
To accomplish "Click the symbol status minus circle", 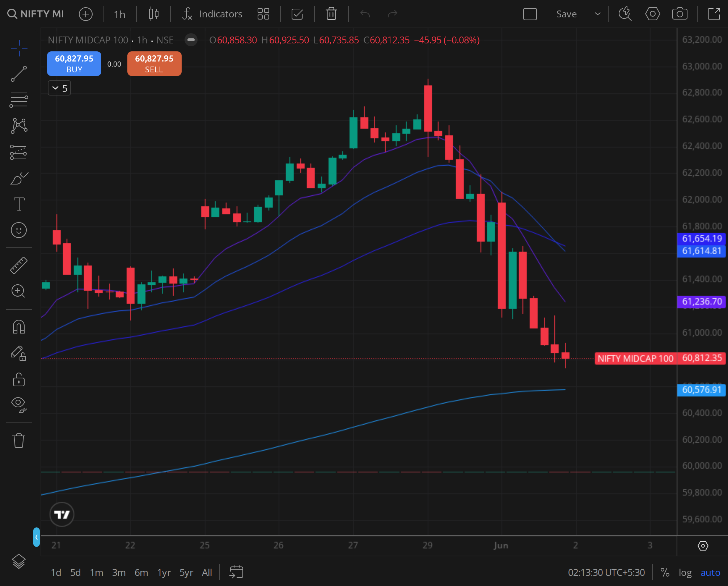I will 191,40.
